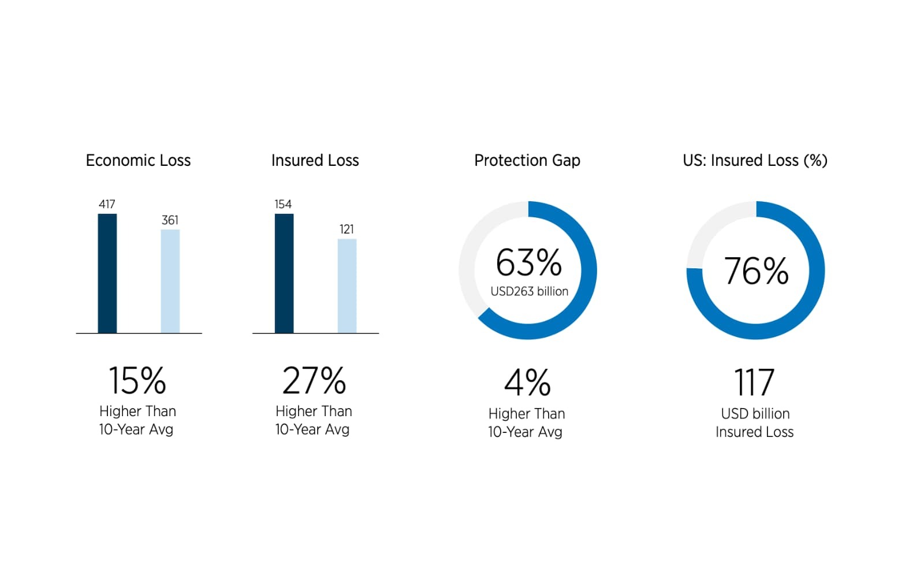This screenshot has width=924, height=578.
Task: Click the USD billion Insured Loss caption
Action: tap(755, 423)
